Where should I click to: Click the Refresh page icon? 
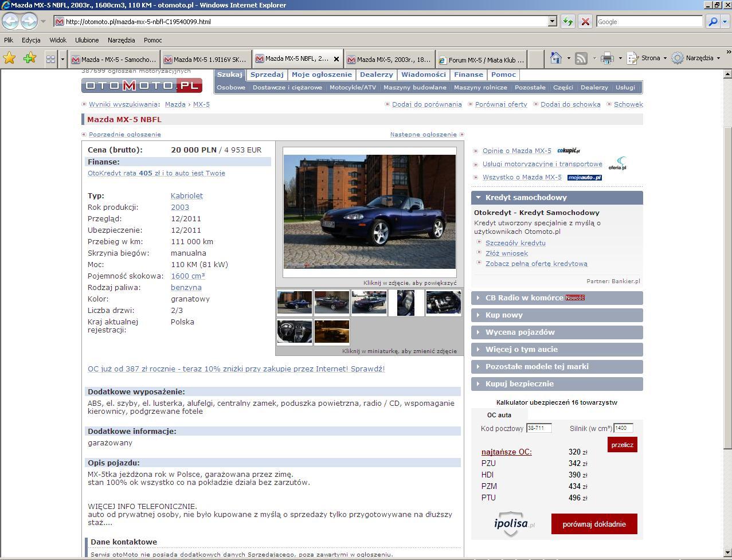568,21
